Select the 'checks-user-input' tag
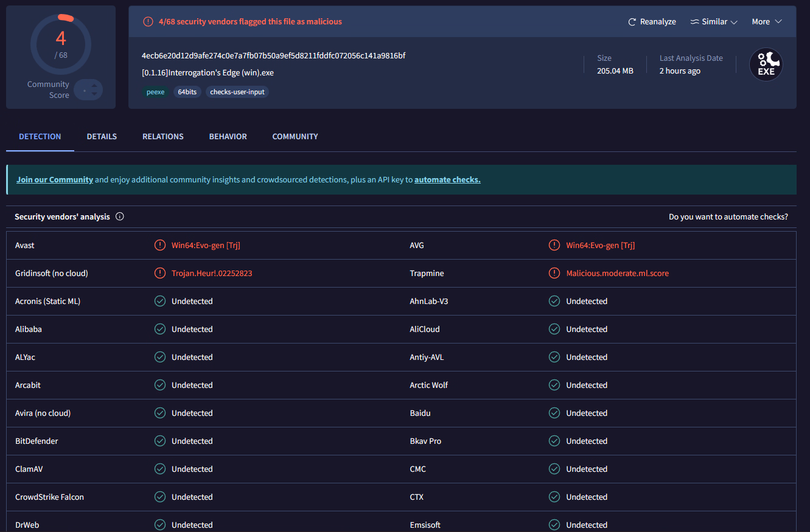Image resolution: width=810 pixels, height=532 pixels. 237,92
